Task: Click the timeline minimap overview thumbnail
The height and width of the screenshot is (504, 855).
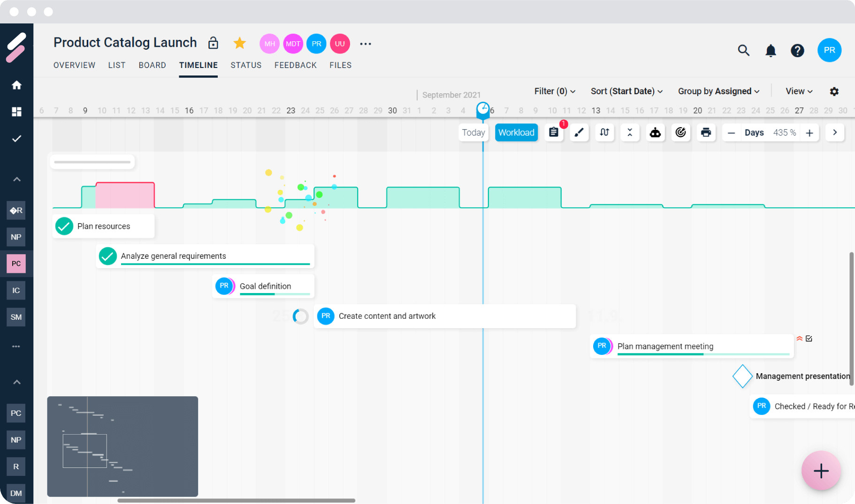Action: coord(122,446)
